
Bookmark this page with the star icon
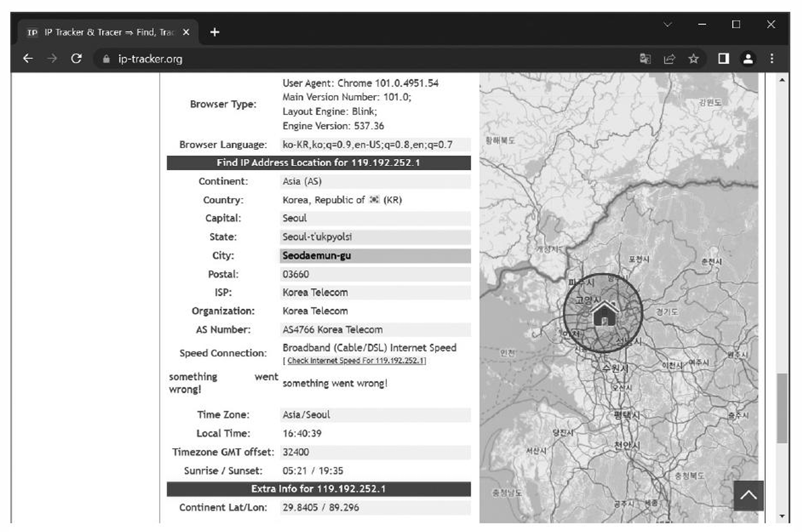point(693,59)
